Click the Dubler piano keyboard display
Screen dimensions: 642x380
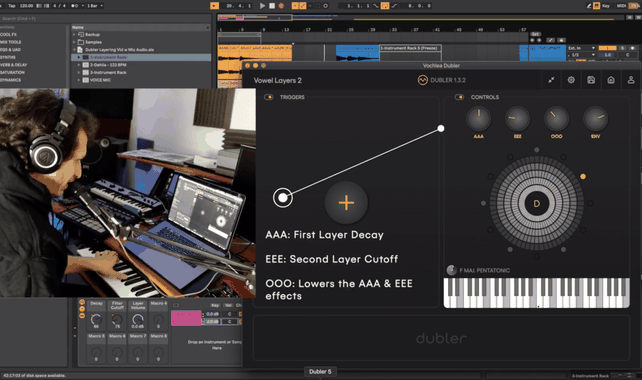tap(537, 293)
